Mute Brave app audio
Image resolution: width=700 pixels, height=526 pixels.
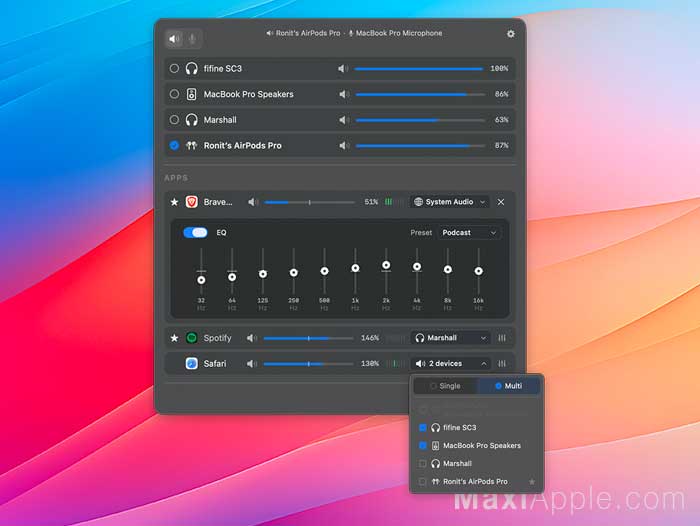253,202
